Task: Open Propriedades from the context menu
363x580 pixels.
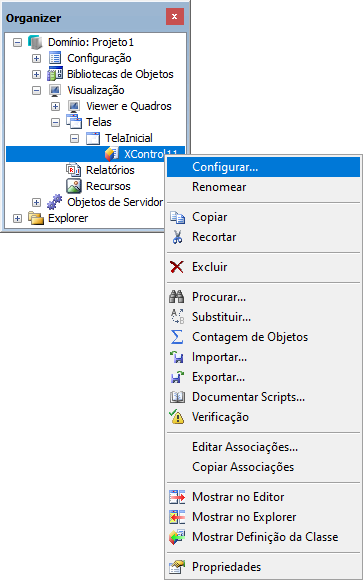Action: coord(263,567)
